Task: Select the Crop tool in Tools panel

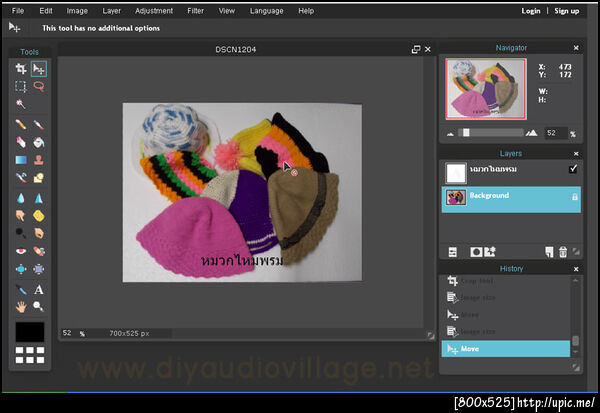Action: pyautogui.click(x=21, y=69)
